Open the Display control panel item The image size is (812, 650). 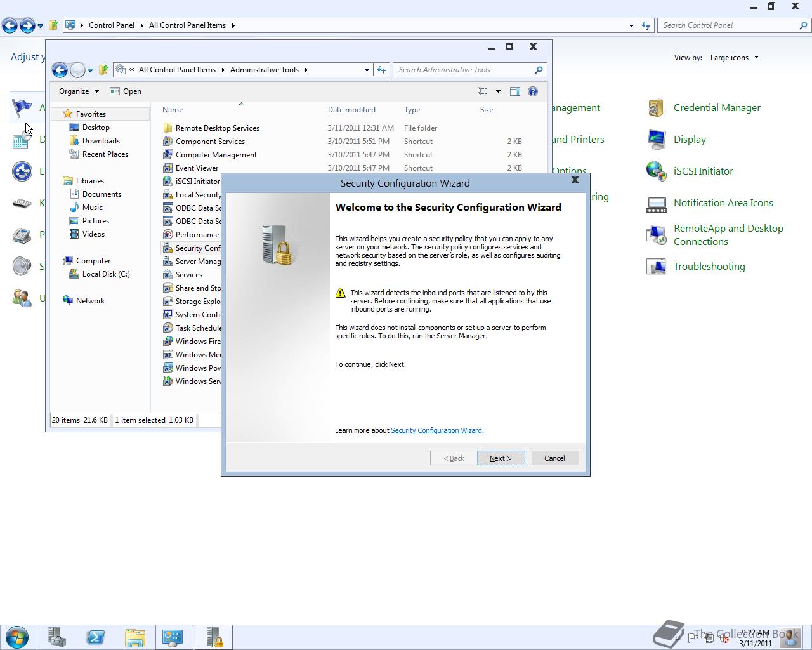click(x=690, y=140)
